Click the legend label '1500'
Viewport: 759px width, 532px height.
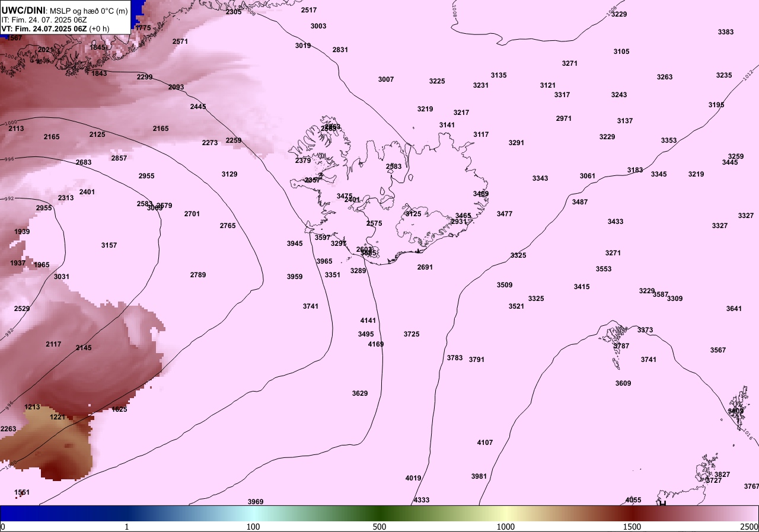632,527
